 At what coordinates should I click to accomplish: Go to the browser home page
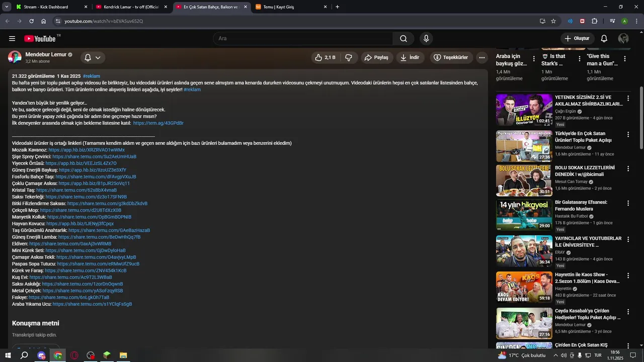pos(44,21)
